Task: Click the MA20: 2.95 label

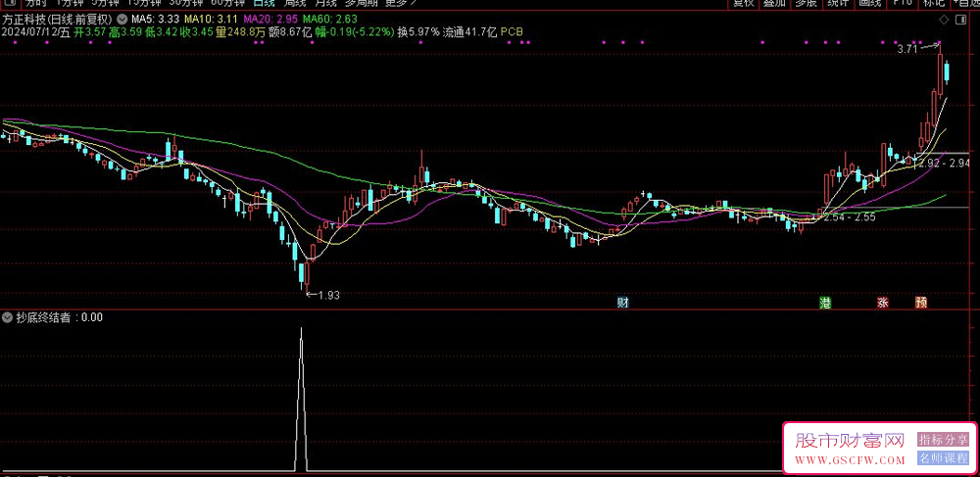Action: pos(271,20)
